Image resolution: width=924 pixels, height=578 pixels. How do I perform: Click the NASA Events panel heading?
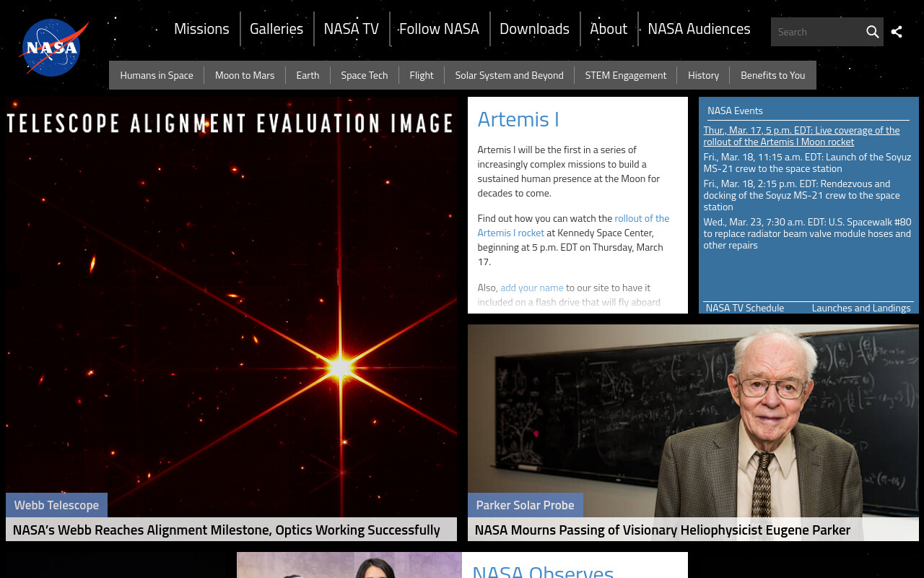pos(735,111)
